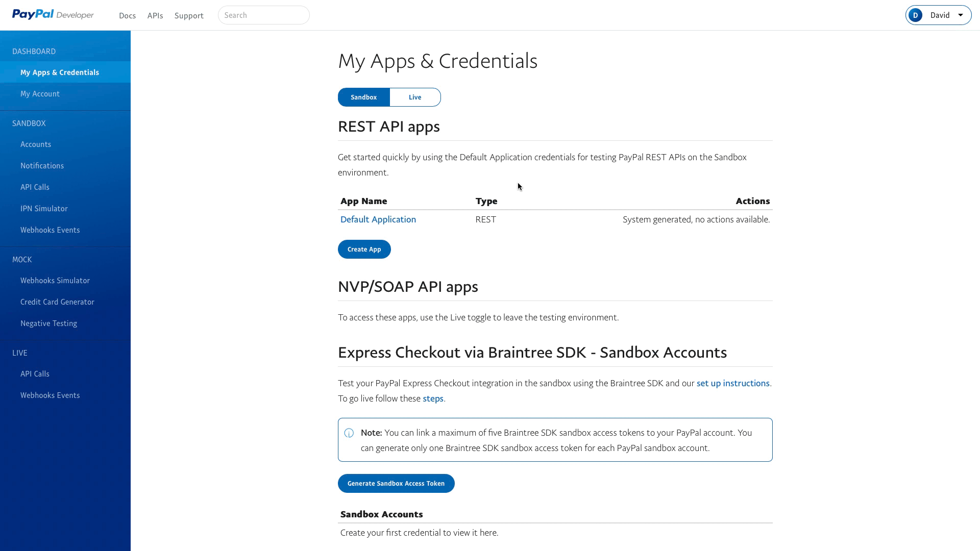Click the info icon in the Note box

click(x=349, y=433)
